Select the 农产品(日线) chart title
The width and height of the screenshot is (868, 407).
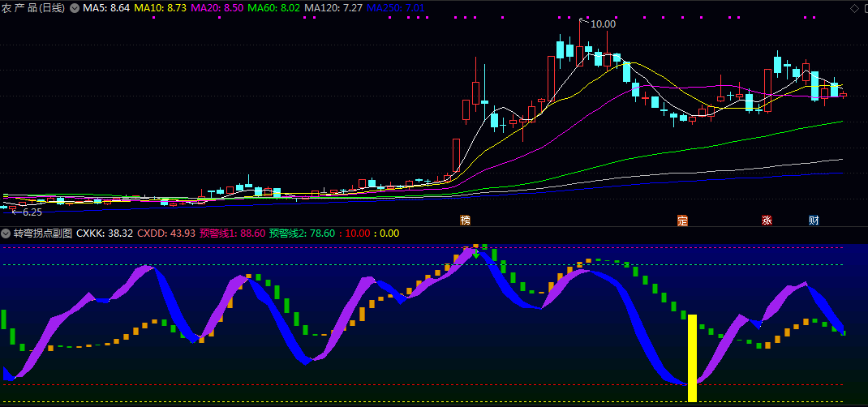(33, 8)
